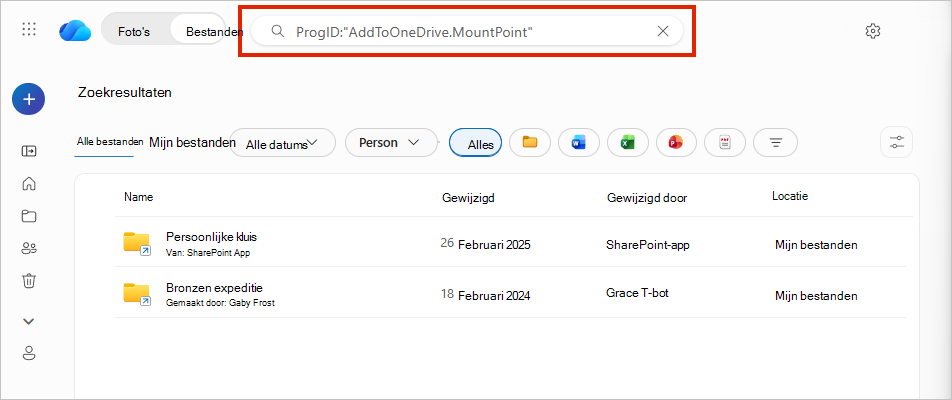
Task: Click 'Grace T-bot' modified-by cell
Action: pyautogui.click(x=638, y=293)
